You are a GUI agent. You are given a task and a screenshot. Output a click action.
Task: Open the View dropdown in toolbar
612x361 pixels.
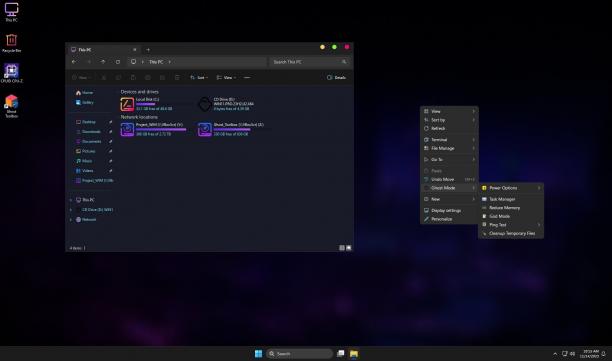click(x=226, y=77)
